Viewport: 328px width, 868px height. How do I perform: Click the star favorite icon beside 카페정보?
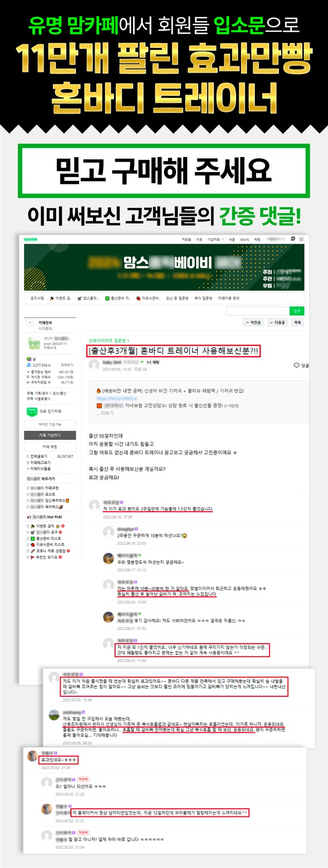(x=30, y=323)
